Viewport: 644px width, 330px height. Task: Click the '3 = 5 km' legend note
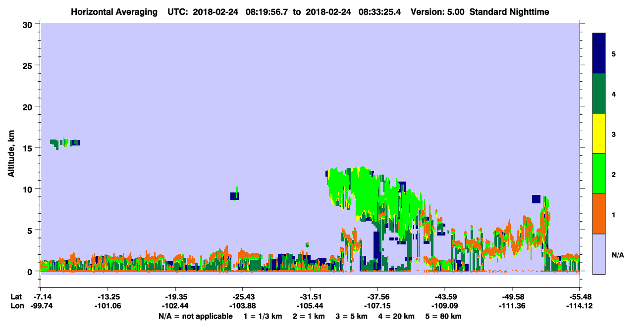(x=351, y=316)
